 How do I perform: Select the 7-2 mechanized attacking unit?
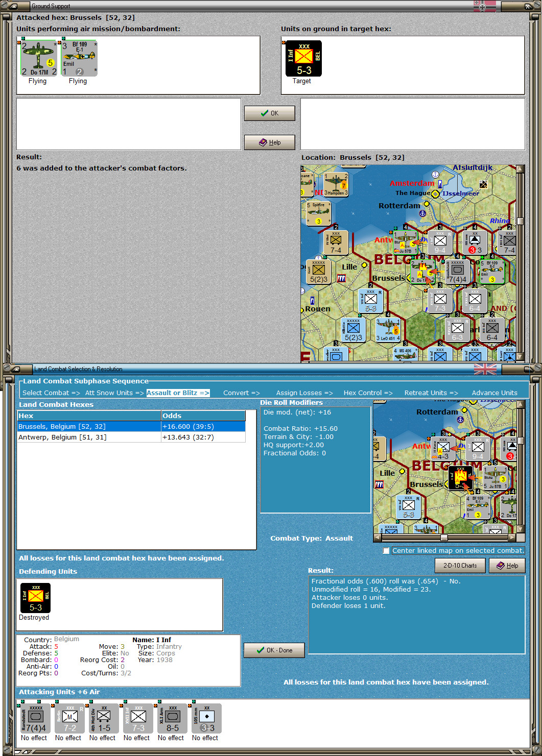pos(69,719)
